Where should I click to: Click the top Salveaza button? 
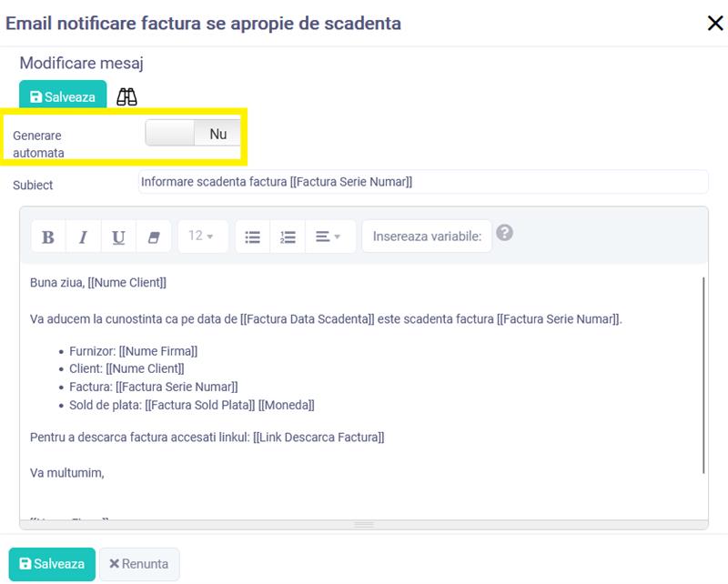click(x=63, y=96)
